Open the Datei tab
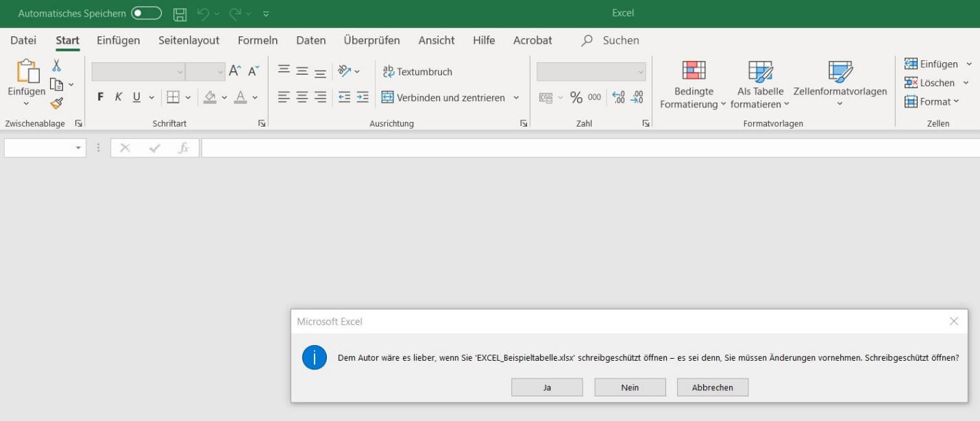Screen dimensions: 980x421 [23, 40]
